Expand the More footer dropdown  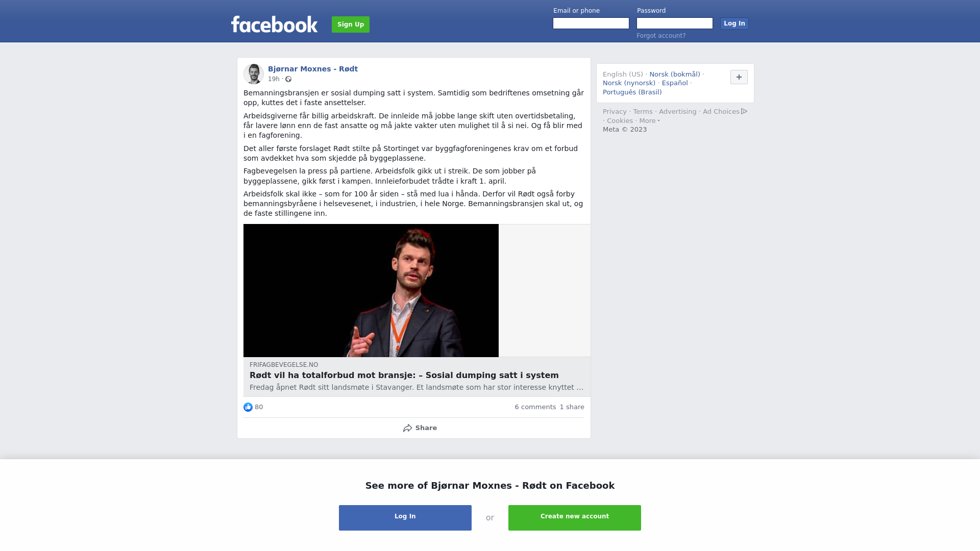click(x=649, y=121)
